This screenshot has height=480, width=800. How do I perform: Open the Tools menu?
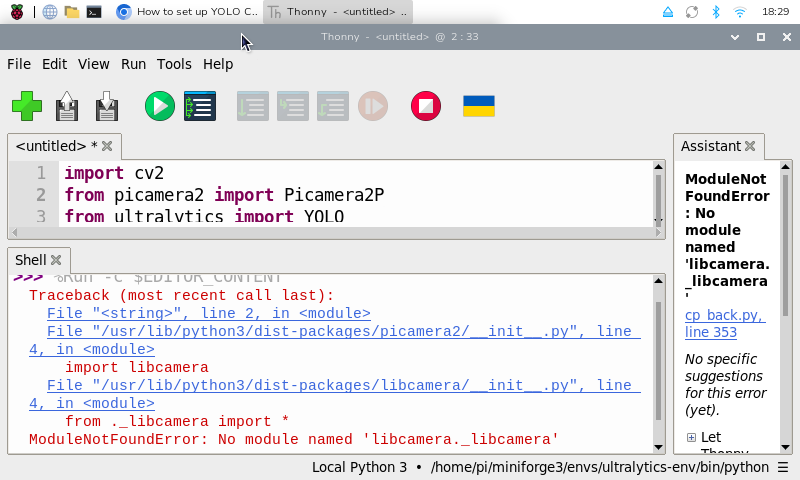174,64
